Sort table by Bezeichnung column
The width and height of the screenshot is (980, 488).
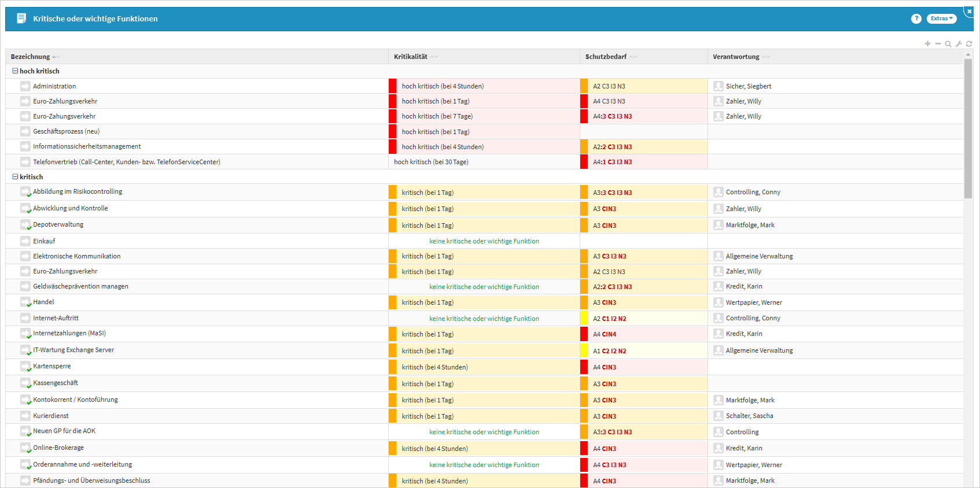click(x=30, y=57)
